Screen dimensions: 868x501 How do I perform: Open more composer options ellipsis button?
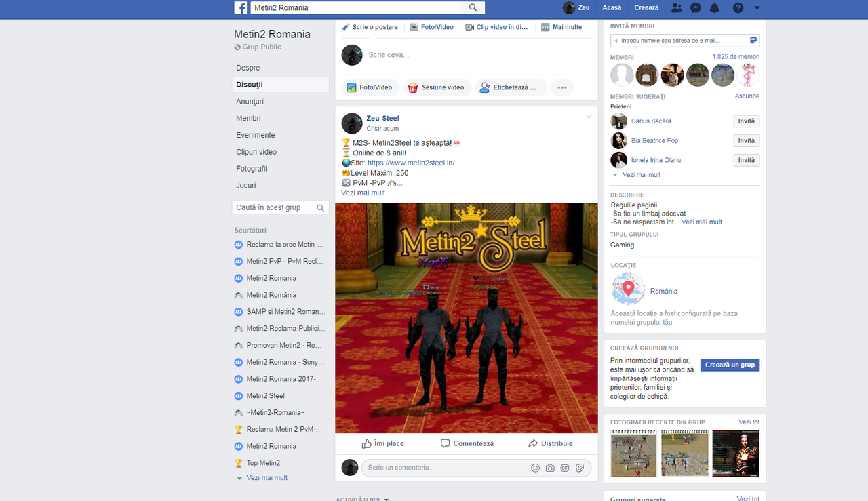click(561, 87)
